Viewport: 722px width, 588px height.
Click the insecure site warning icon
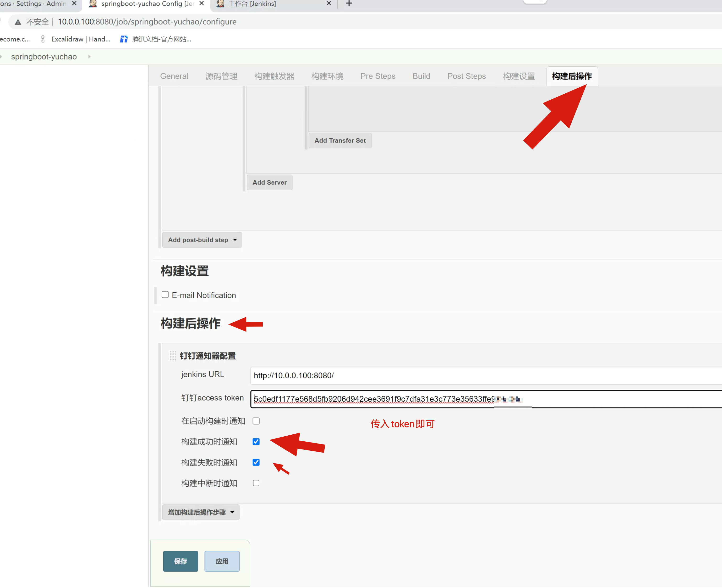pyautogui.click(x=18, y=22)
